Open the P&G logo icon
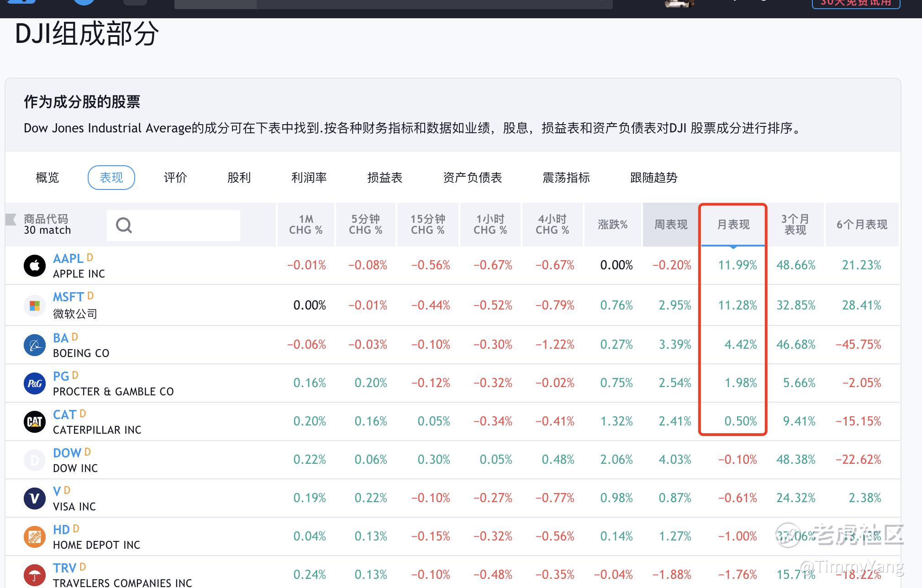 pos(35,383)
